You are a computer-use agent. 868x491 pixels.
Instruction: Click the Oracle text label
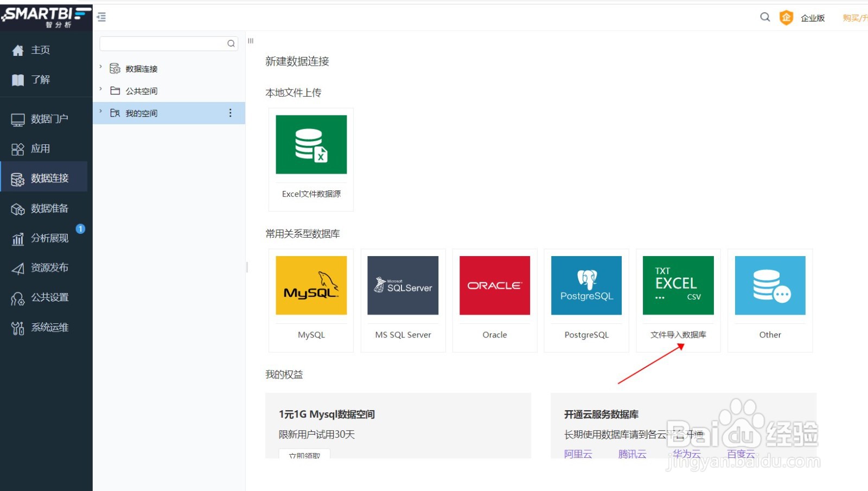coord(495,335)
